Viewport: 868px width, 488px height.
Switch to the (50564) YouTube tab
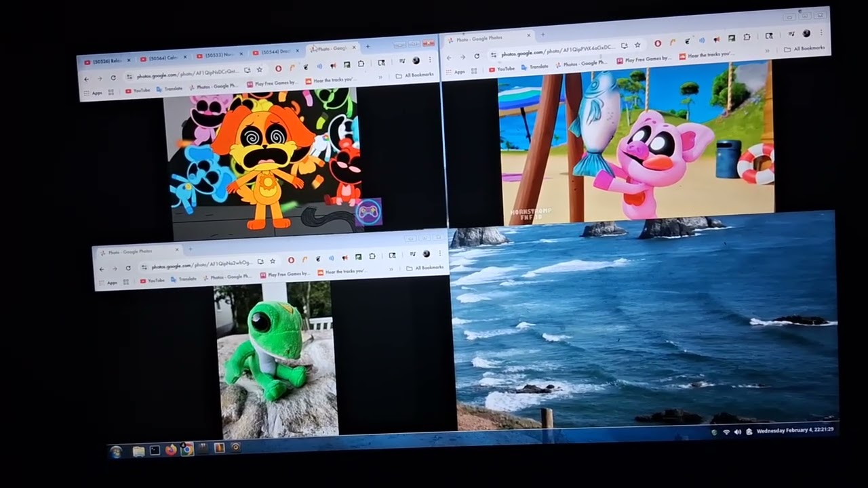click(162, 59)
